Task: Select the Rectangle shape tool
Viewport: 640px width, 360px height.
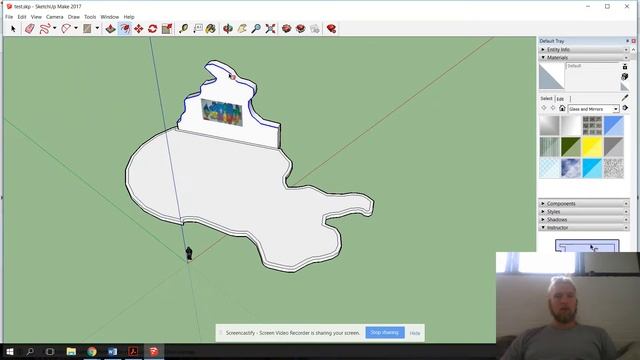Action: pos(87,29)
